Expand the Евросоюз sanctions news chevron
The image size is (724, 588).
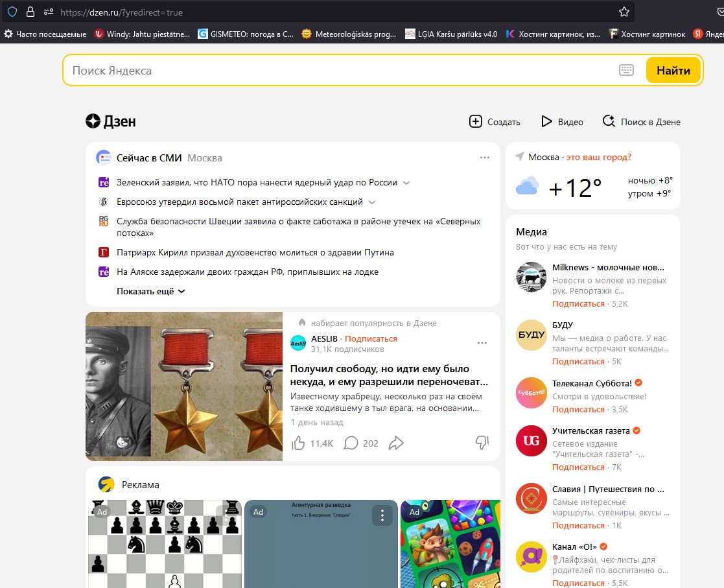tap(372, 202)
